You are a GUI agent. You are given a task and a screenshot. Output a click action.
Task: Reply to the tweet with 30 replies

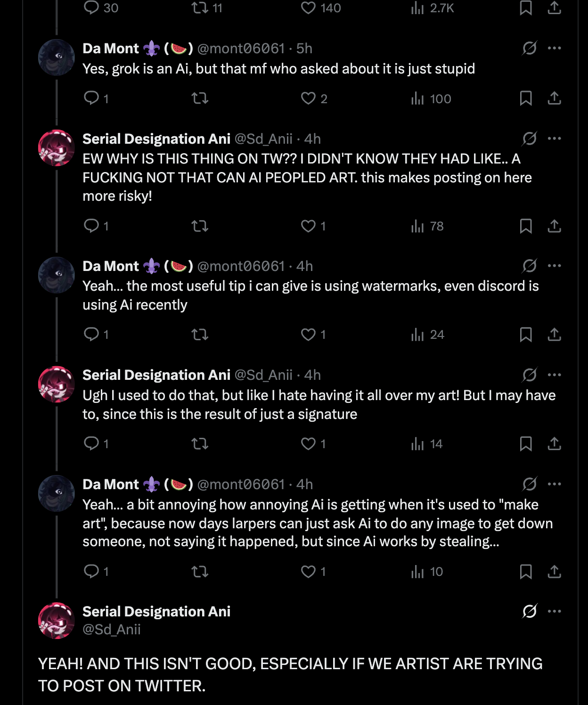coord(91,8)
